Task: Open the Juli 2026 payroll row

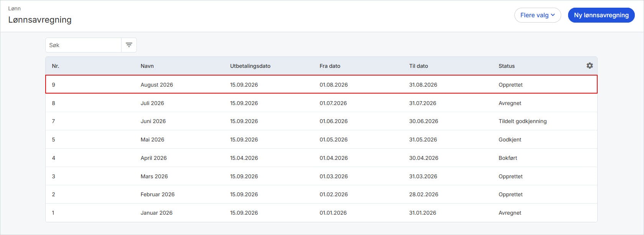Action: pyautogui.click(x=321, y=103)
